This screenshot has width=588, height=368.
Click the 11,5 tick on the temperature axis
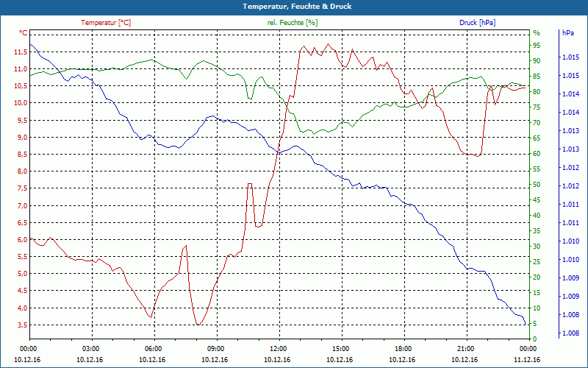pyautogui.click(x=21, y=52)
